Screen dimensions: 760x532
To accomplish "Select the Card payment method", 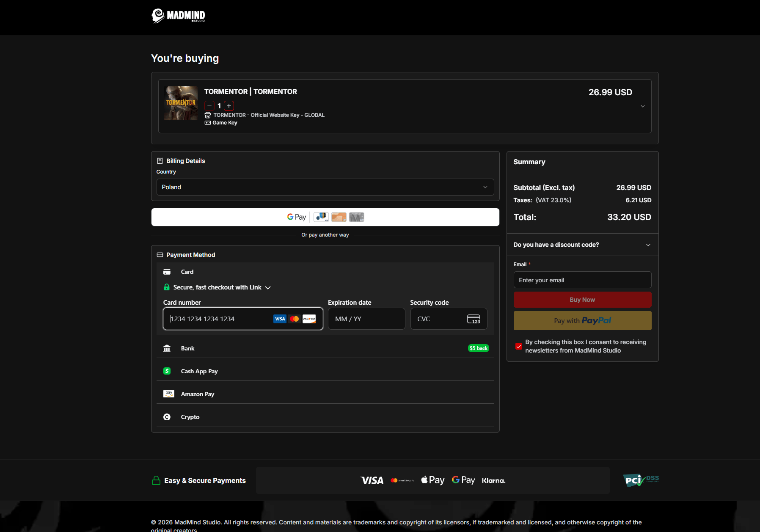I will click(x=325, y=272).
